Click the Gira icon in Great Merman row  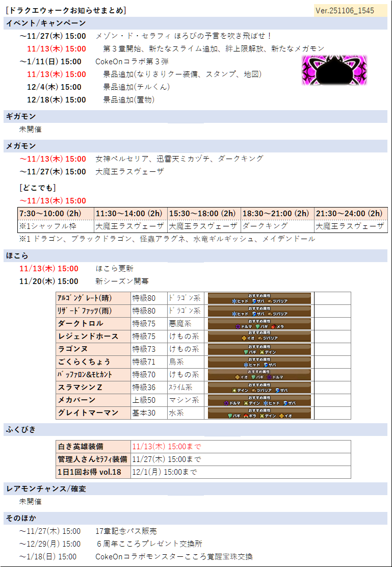coord(246,416)
